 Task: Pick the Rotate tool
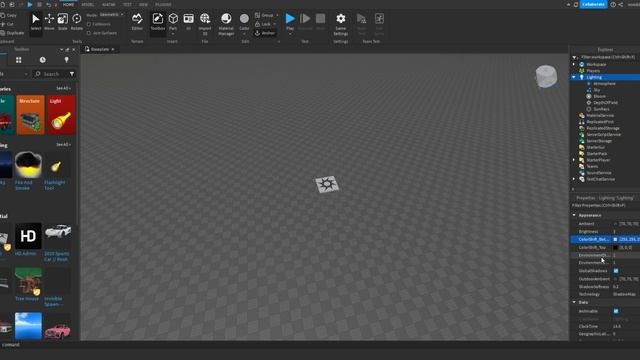[x=77, y=22]
